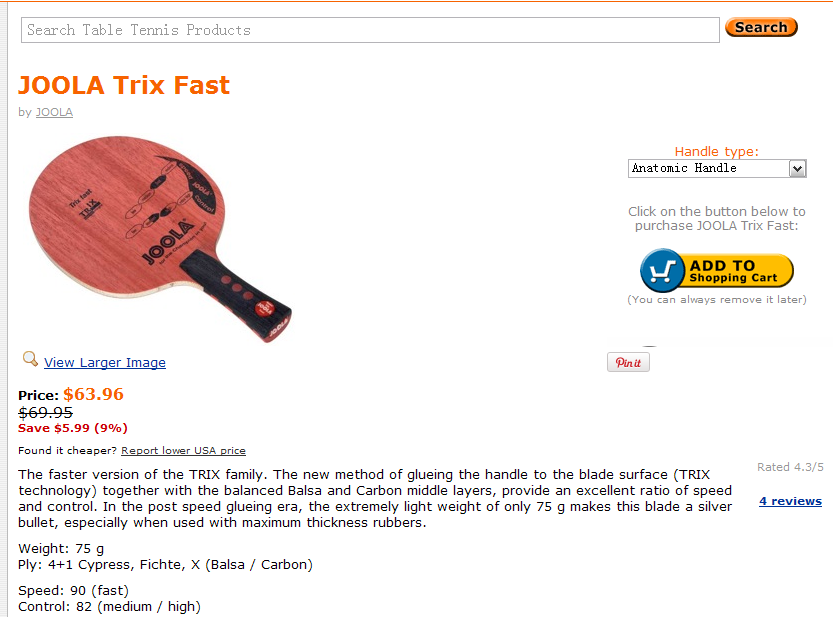Click the Pin it button
Screen dimensions: 833x617
(629, 362)
